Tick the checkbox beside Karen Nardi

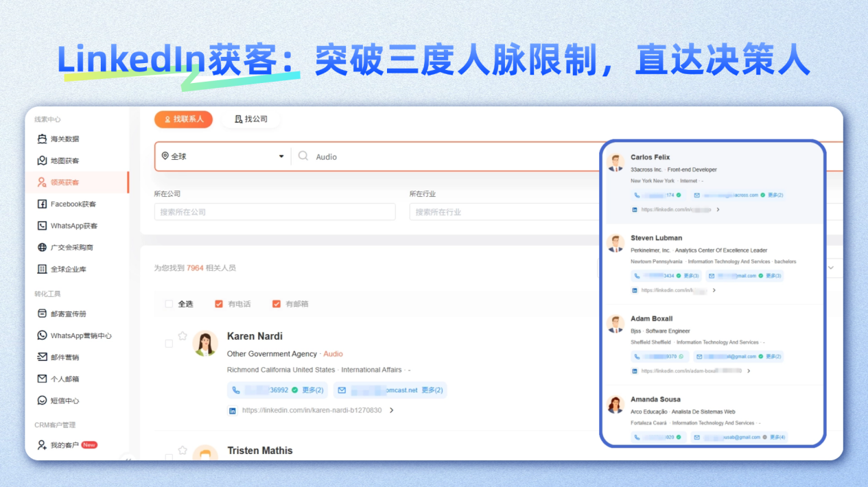(169, 344)
